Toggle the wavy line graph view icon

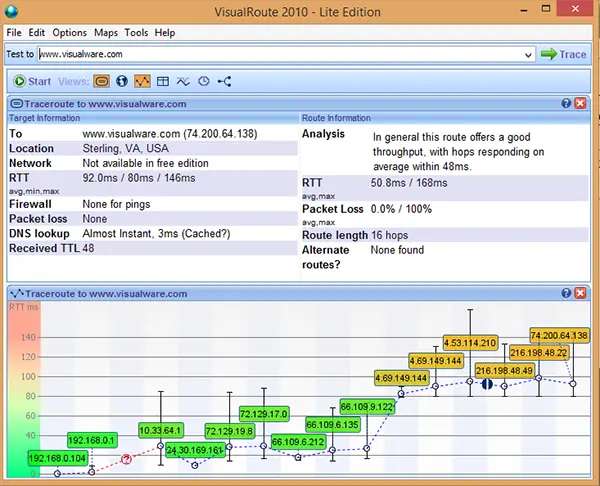(x=183, y=81)
